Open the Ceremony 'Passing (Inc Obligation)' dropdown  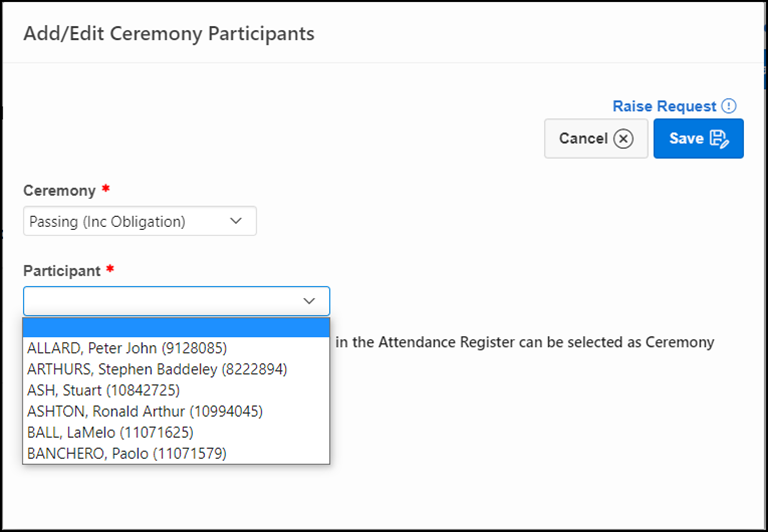click(x=128, y=221)
